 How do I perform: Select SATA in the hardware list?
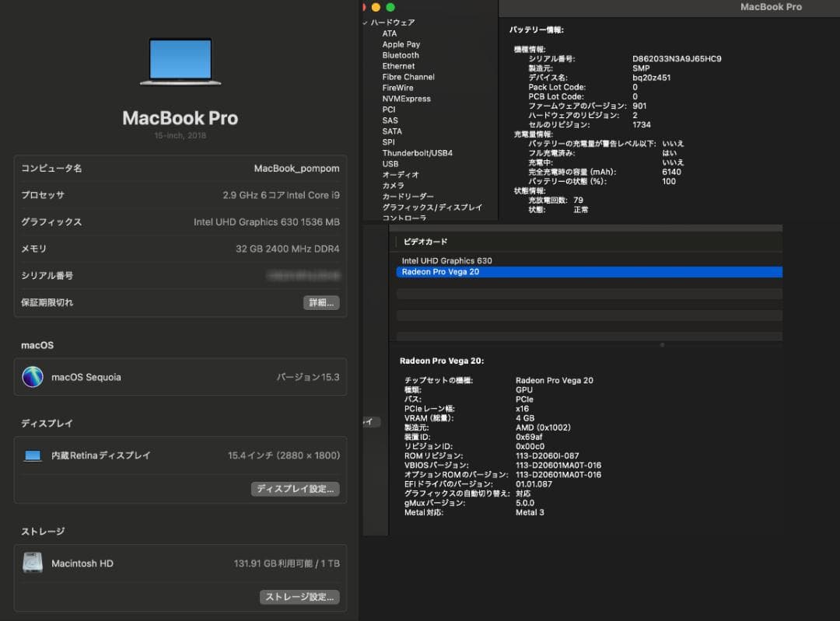pyautogui.click(x=391, y=131)
